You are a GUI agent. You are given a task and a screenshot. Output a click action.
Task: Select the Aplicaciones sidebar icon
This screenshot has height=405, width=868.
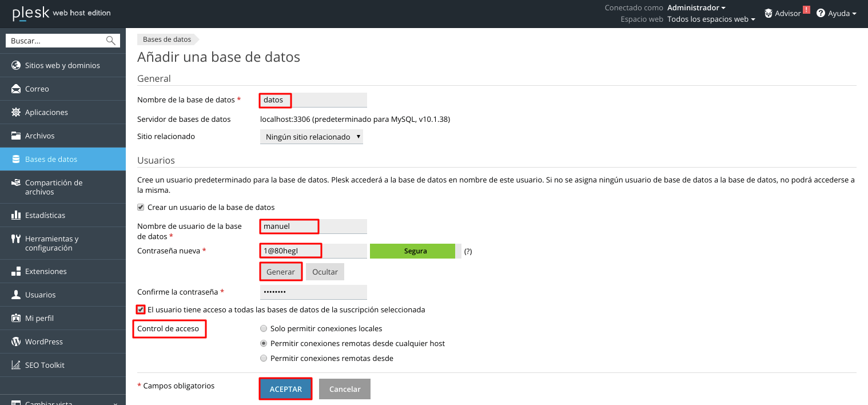[16, 112]
